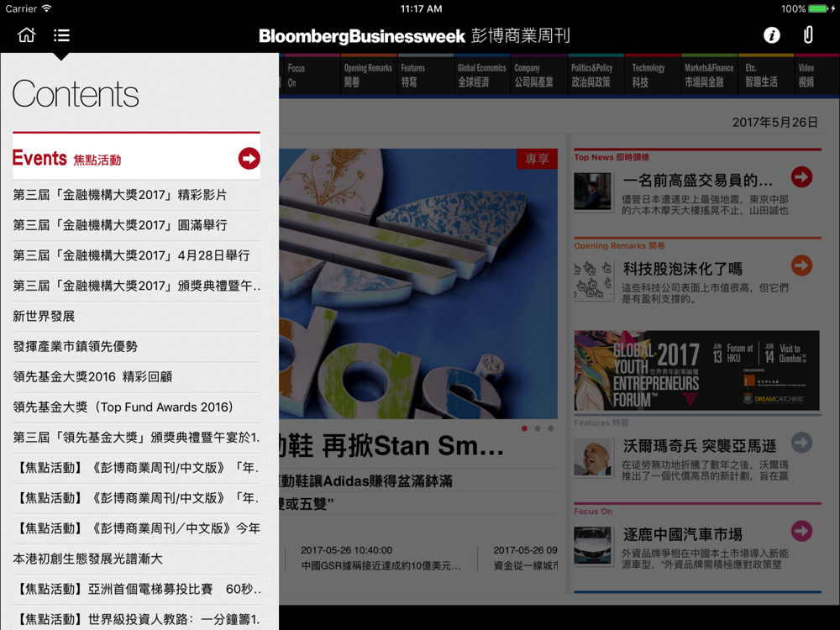Screen dimensions: 840x630
Task: Open 「金融機構大獎2017」頒獎典禮暨午.. entry
Action: pos(137,286)
